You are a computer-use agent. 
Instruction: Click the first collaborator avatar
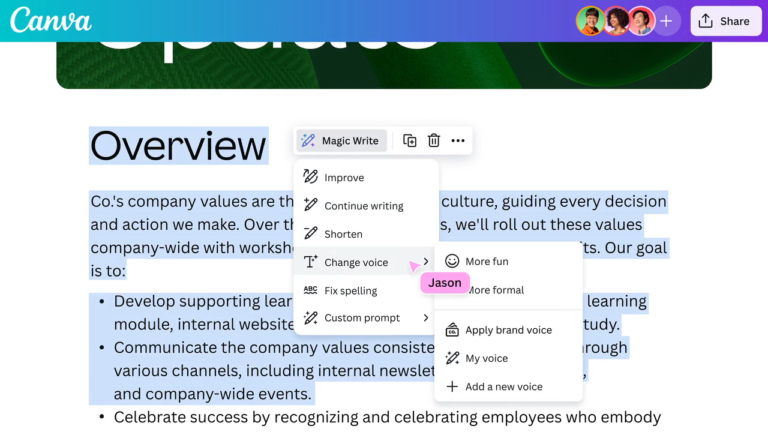(x=590, y=21)
